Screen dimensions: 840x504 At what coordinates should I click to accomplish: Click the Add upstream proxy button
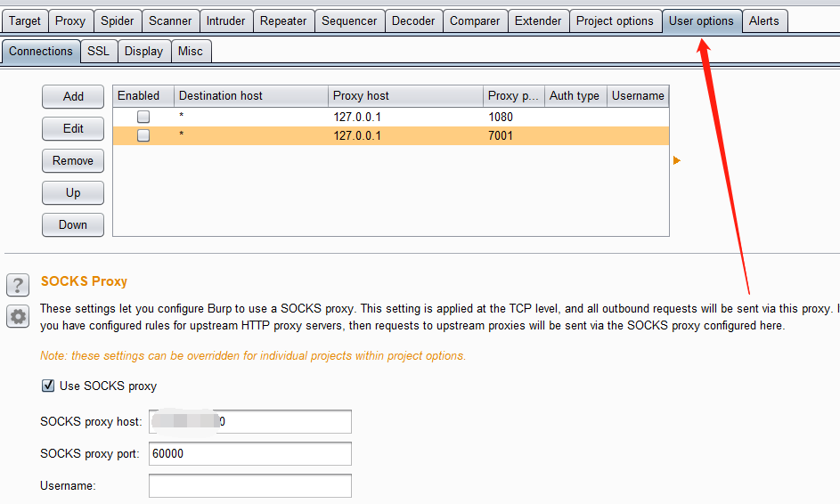point(73,96)
